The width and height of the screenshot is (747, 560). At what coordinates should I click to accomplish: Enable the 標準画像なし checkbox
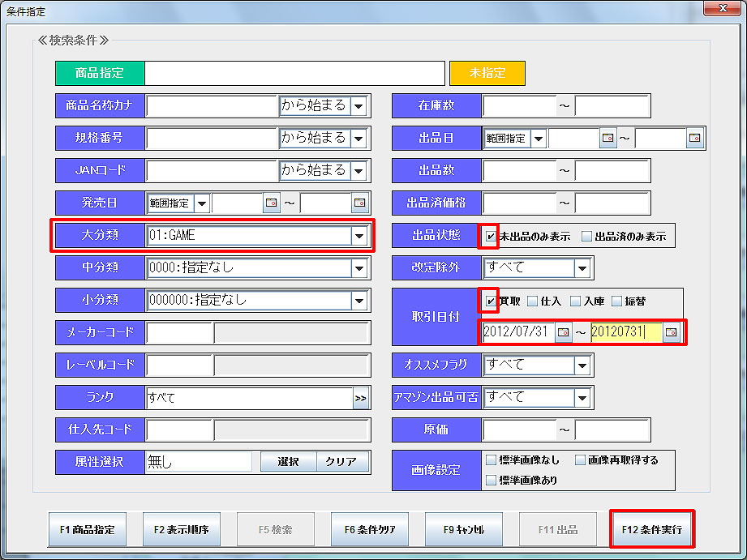(492, 460)
